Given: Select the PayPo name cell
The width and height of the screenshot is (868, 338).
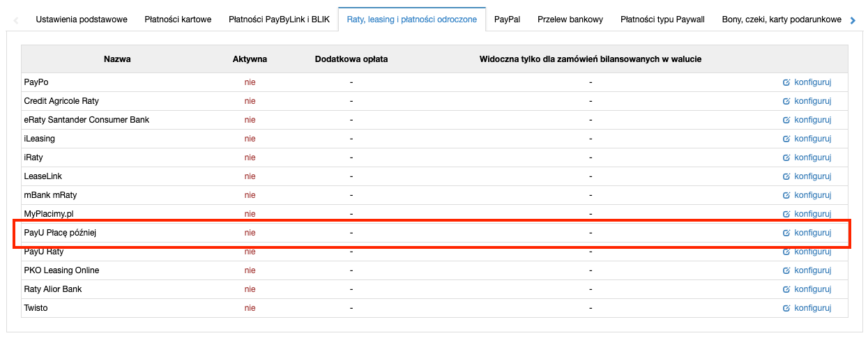Looking at the screenshot, I should [36, 82].
